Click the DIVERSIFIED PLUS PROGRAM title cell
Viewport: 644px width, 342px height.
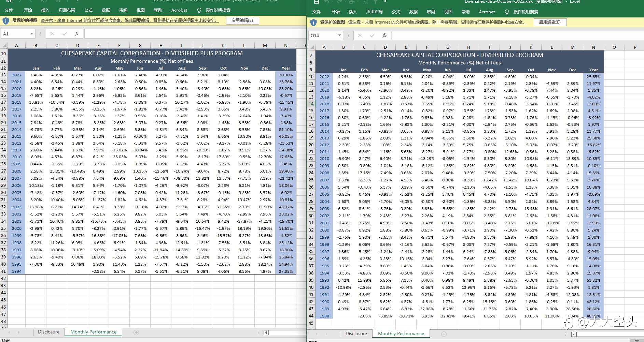152,53
